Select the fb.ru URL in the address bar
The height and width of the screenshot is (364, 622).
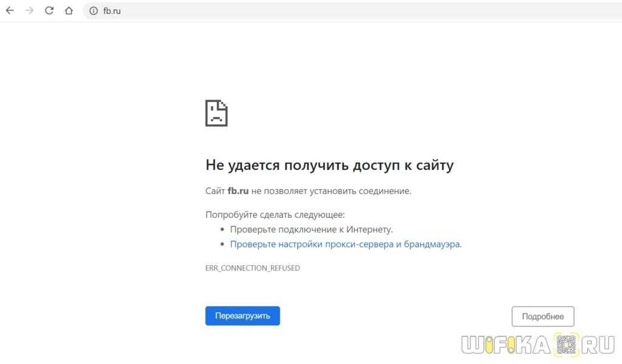(x=112, y=11)
